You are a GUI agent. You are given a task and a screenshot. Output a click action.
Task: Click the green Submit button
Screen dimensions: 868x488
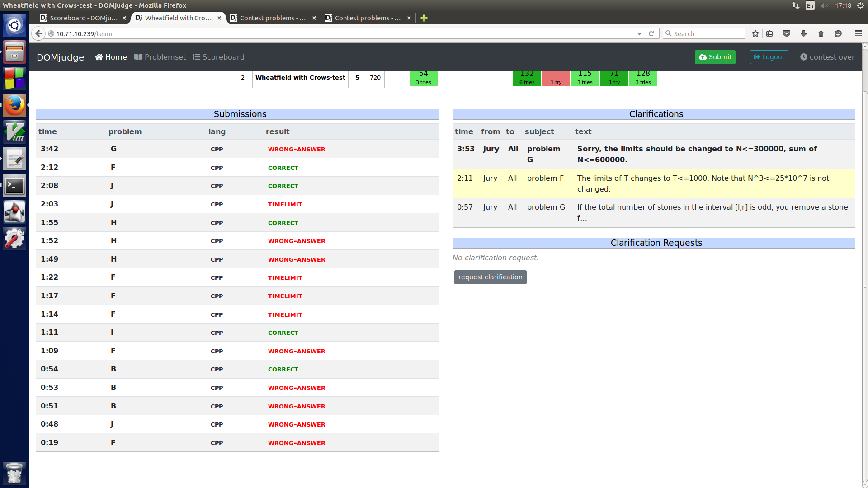click(x=715, y=57)
